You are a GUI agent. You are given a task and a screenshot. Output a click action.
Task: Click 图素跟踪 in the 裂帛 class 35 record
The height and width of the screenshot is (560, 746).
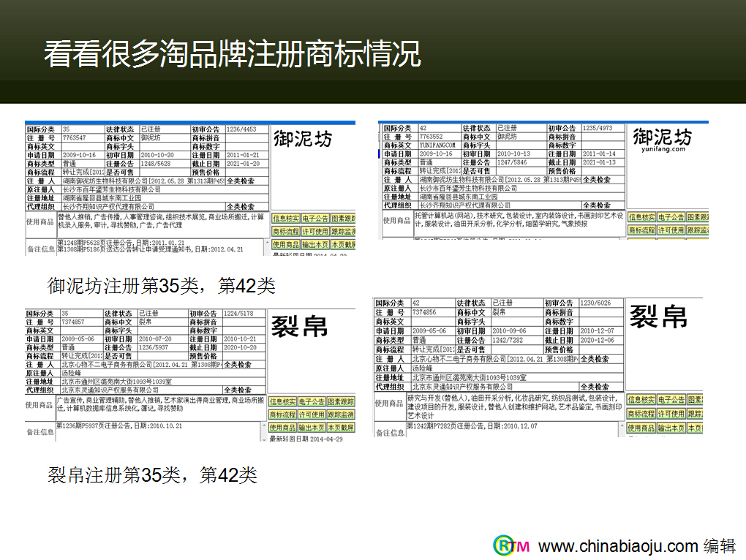341,401
